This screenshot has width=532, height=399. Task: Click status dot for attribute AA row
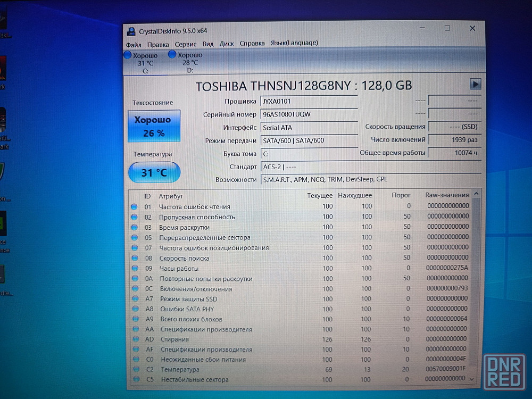pos(136,329)
